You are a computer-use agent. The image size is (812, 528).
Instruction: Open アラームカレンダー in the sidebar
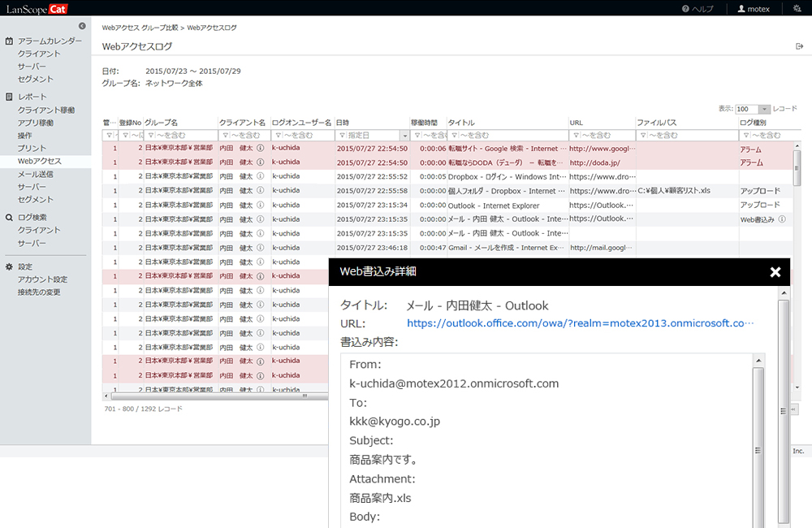point(50,41)
